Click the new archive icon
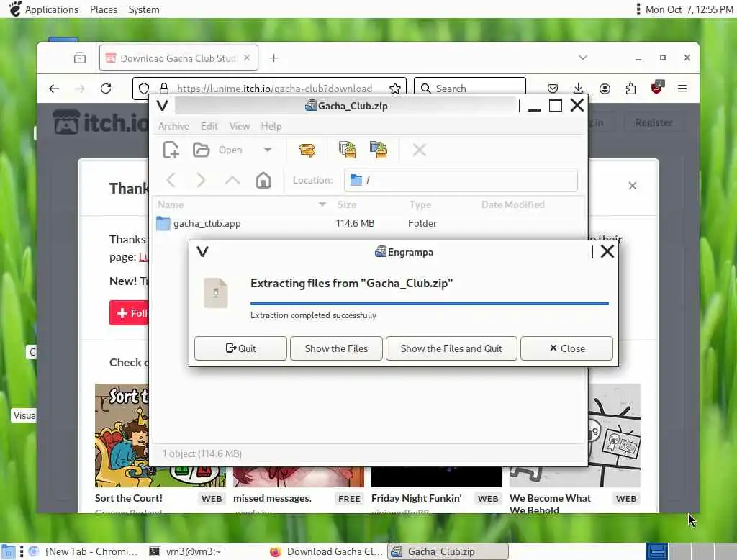Viewport: 737px width, 560px height. pos(171,150)
